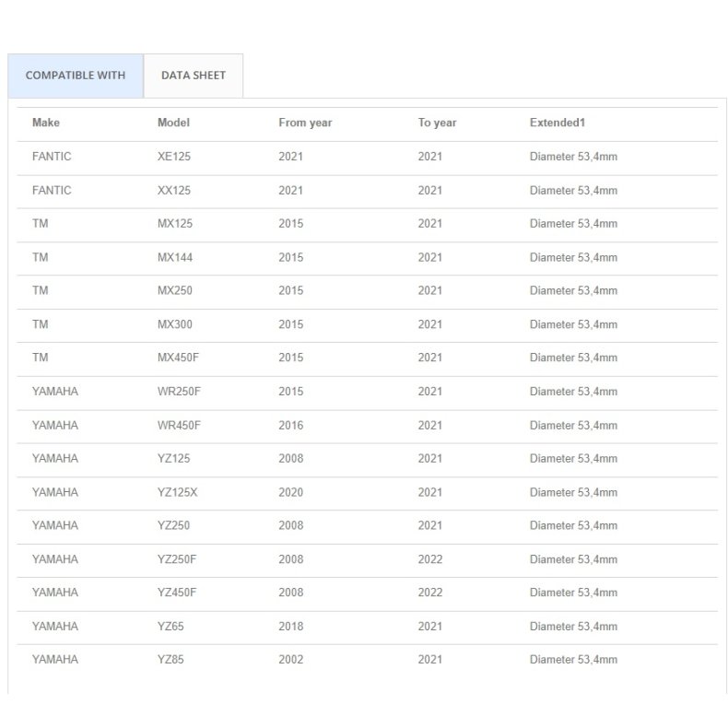The image size is (728, 728).
Task: Select the YZ65 model cell
Action: point(170,626)
